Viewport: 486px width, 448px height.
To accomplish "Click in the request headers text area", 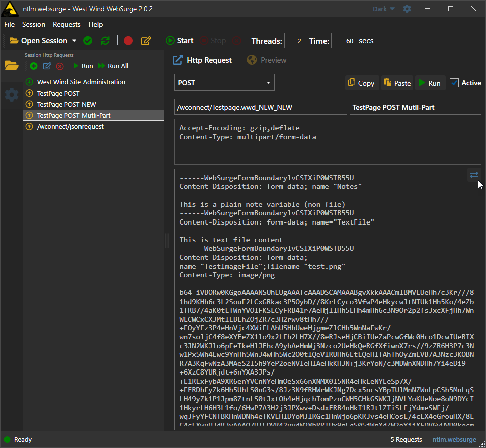I will [x=328, y=141].
